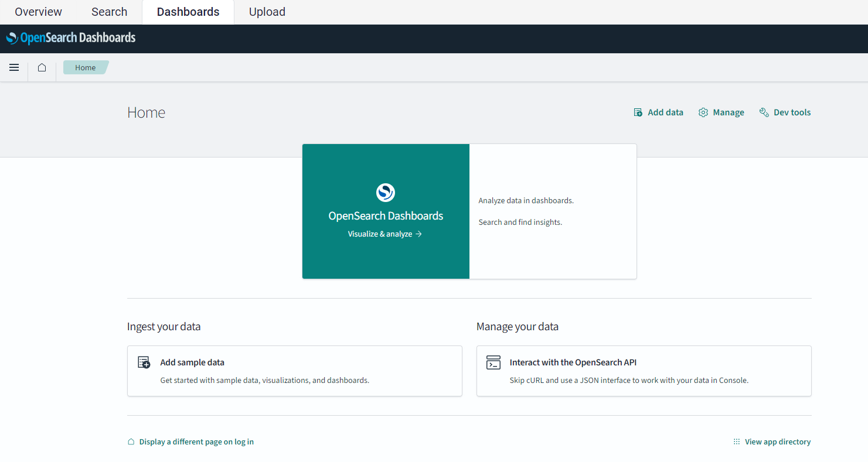
Task: Click the Add sample data card icon
Action: coord(144,362)
